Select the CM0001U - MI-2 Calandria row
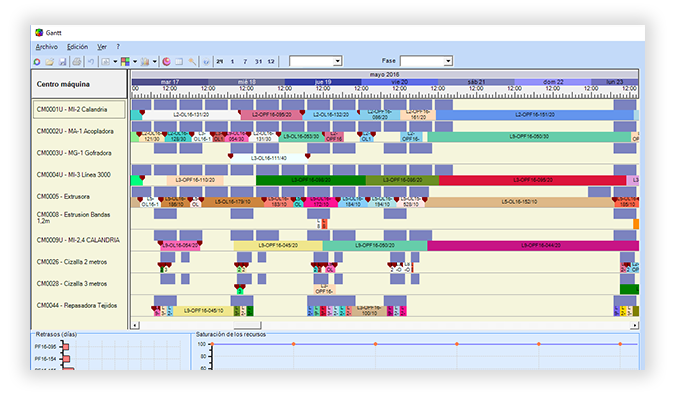Viewport: 675px width, 393px height. (79, 109)
